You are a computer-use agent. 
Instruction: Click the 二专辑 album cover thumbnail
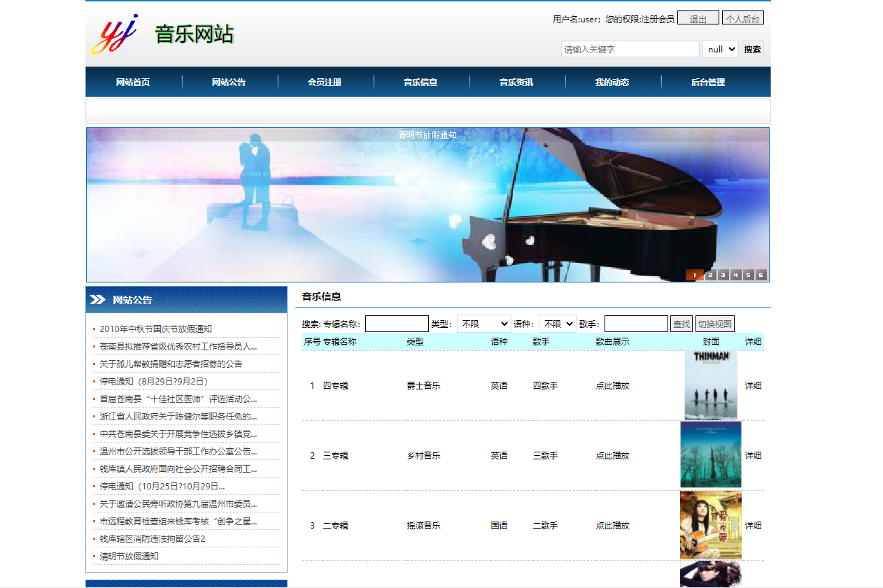pos(709,525)
